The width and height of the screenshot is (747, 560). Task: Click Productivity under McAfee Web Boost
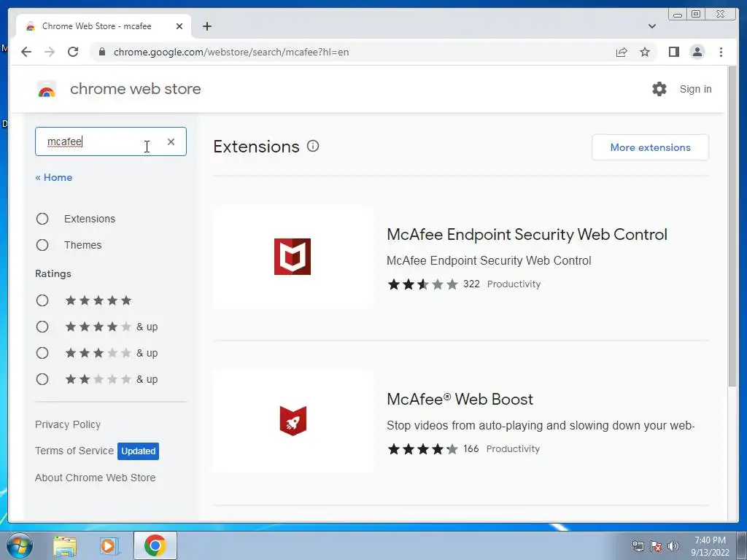pos(513,448)
